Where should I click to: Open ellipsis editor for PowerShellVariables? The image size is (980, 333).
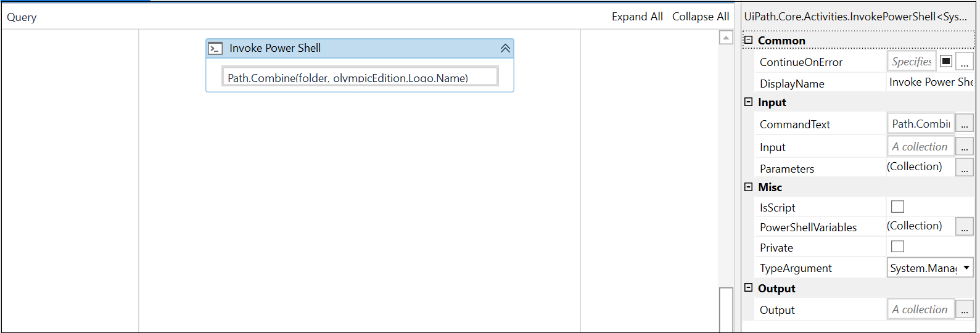click(x=965, y=227)
